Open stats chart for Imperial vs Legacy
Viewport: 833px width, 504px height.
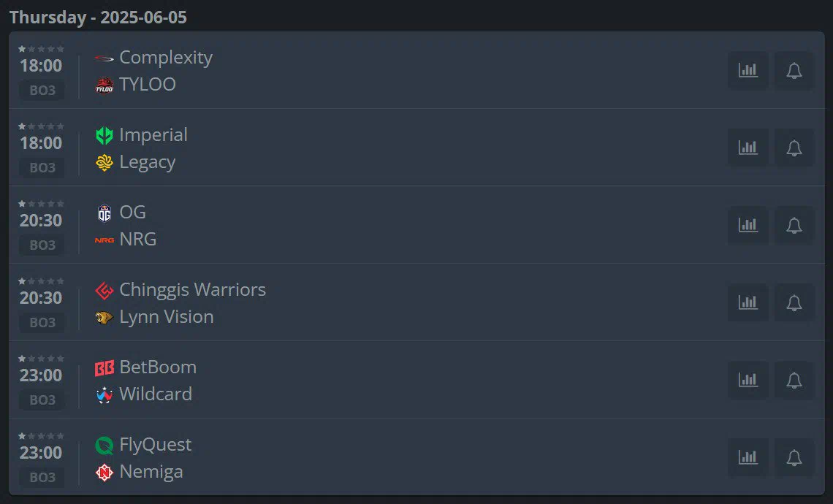pyautogui.click(x=748, y=148)
